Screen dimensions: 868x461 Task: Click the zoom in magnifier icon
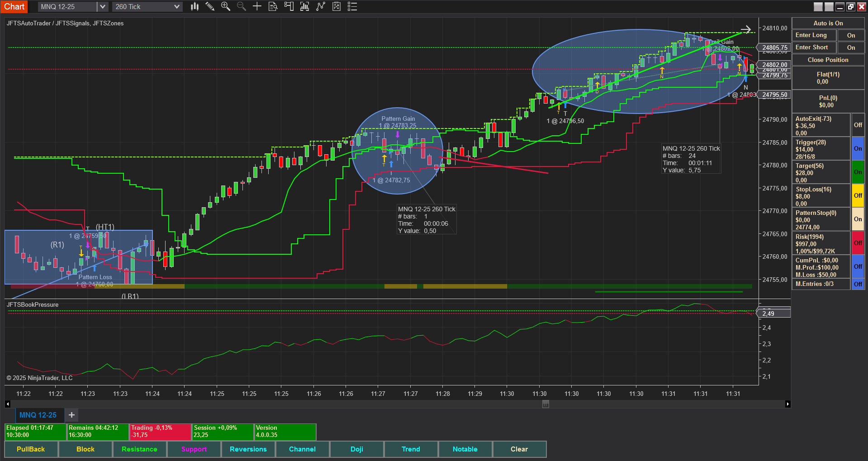pyautogui.click(x=225, y=6)
